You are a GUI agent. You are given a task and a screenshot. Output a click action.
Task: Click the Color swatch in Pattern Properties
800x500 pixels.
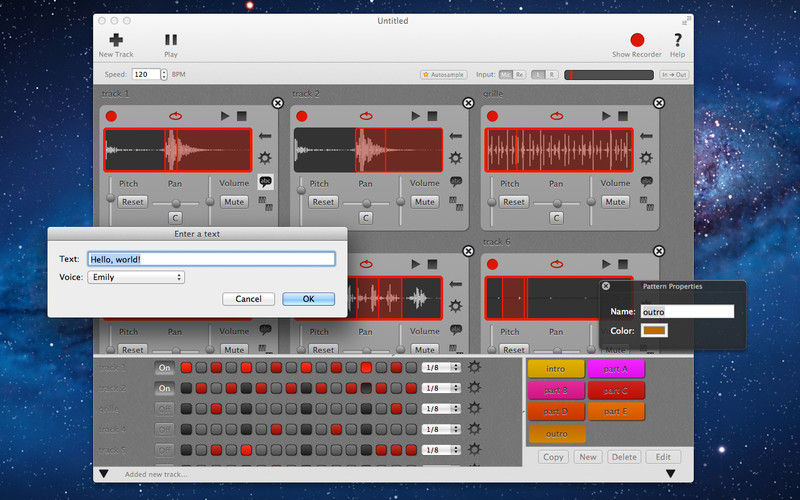656,331
